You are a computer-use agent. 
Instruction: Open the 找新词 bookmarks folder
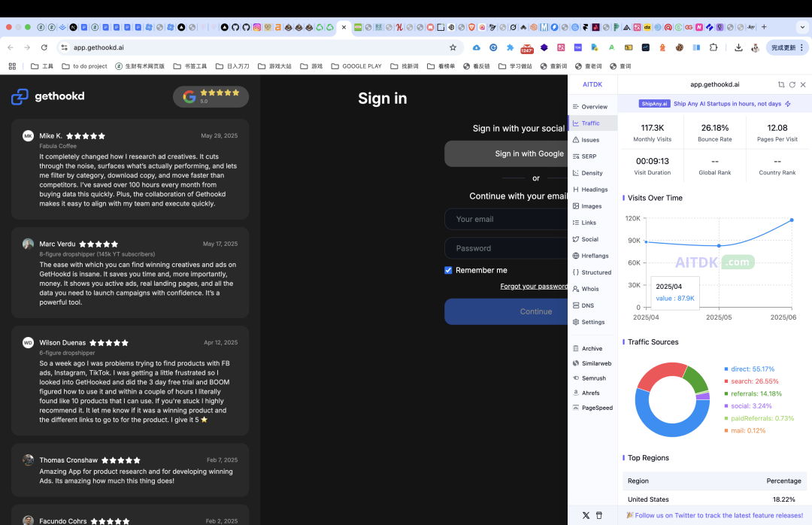404,66
